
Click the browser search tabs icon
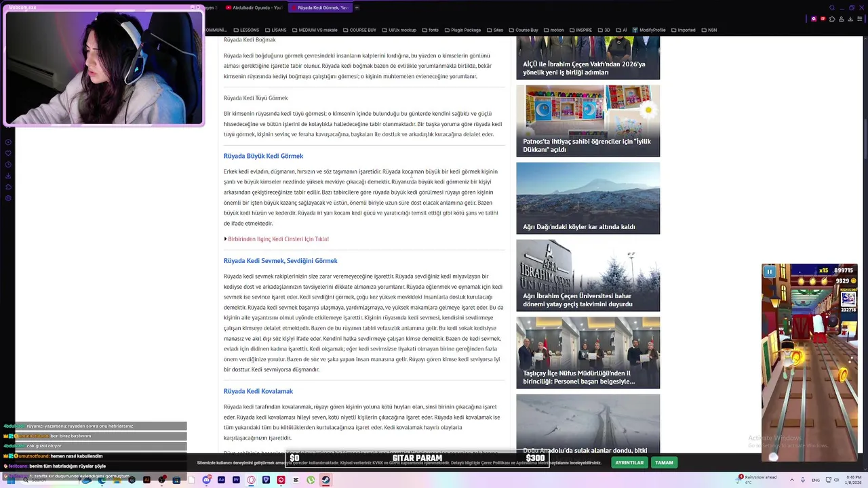click(832, 7)
